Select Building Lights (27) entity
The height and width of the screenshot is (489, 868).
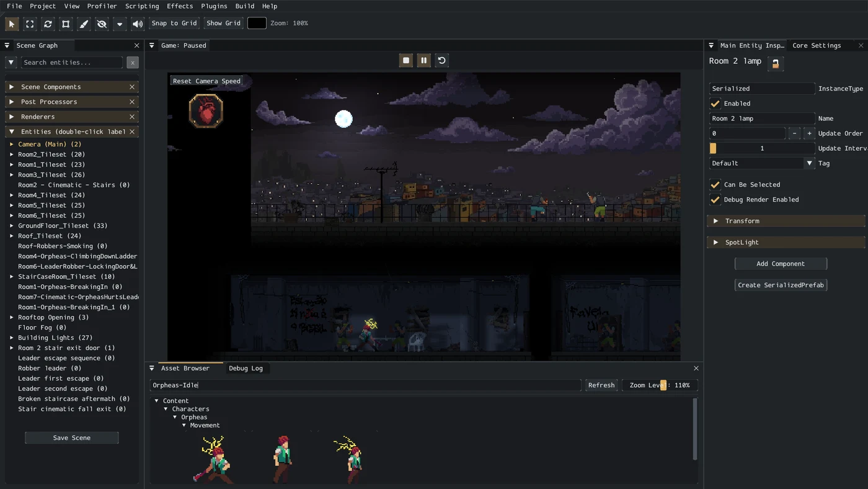click(55, 338)
